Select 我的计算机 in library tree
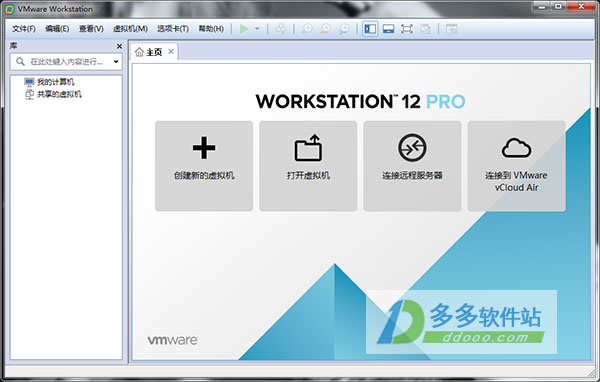 pos(55,82)
